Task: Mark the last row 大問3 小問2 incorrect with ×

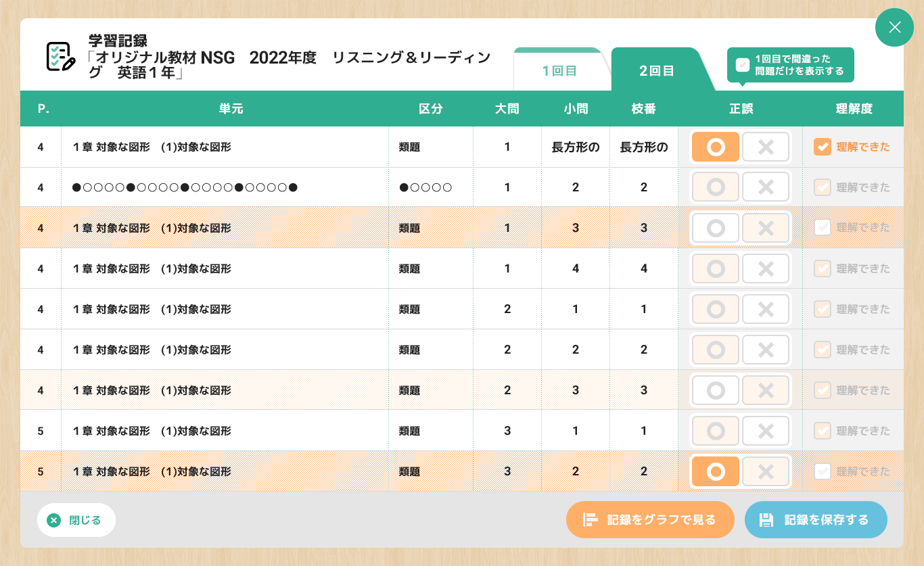Action: (x=766, y=471)
